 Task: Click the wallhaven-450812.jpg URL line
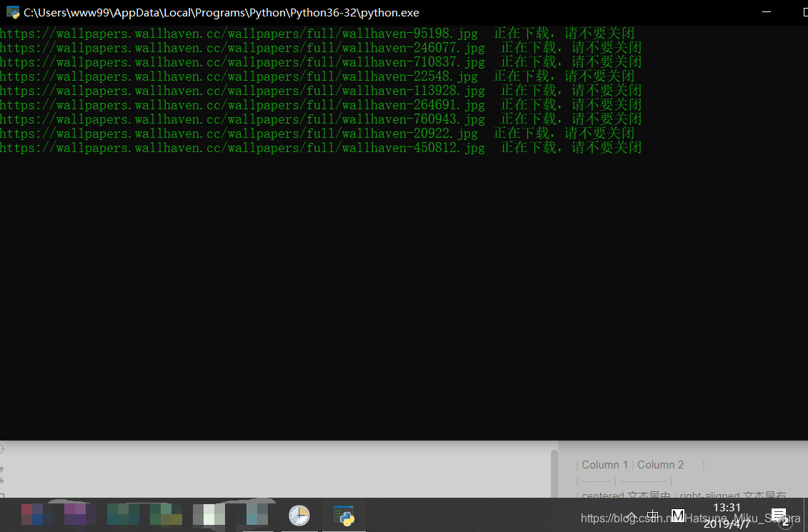pyautogui.click(x=321, y=148)
